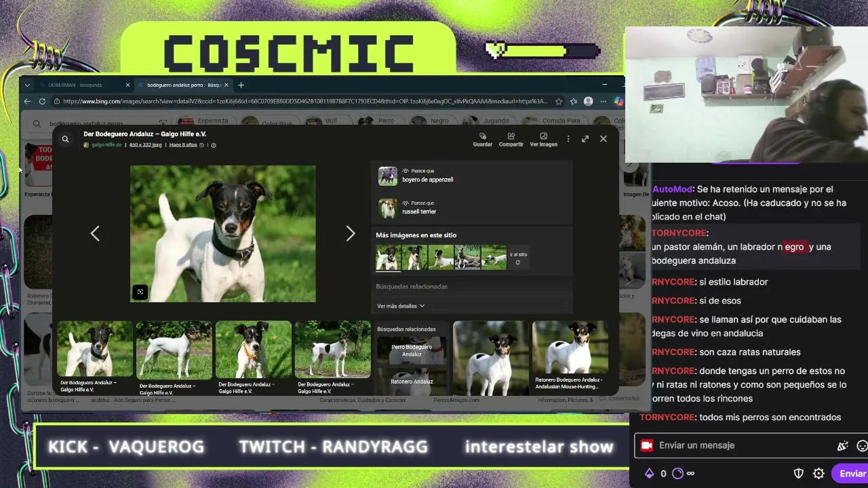
Task: Show the next image
Action: coord(351,234)
